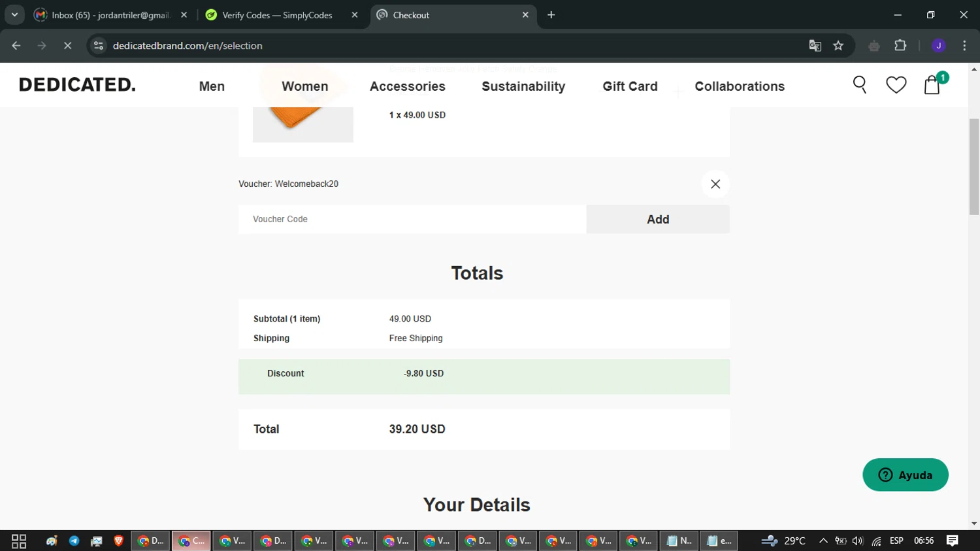Open the clock showing 06:56
Screen dimensions: 980x551
(x=924, y=541)
